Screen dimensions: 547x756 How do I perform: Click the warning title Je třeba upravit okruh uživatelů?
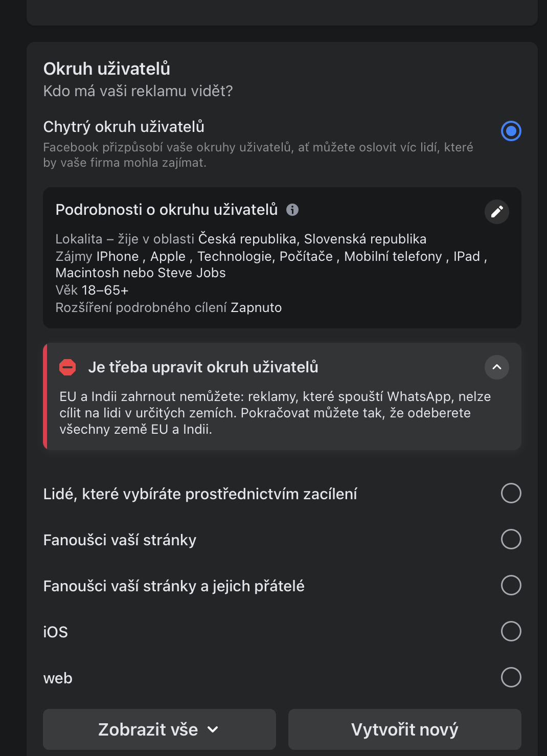[203, 367]
